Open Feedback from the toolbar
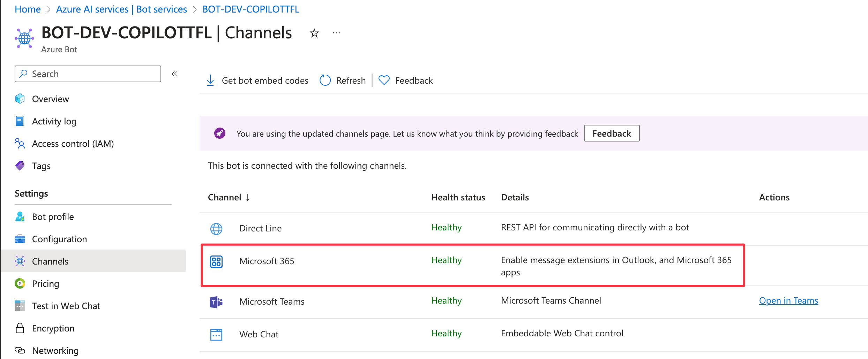Screen dimensions: 868x359 (414, 81)
